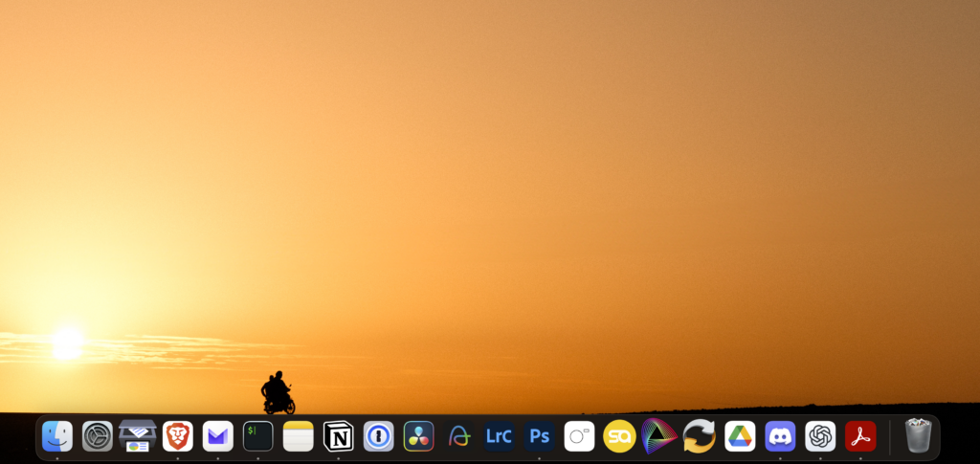The width and height of the screenshot is (980, 464).
Task: Open 1Password
Action: pyautogui.click(x=379, y=436)
